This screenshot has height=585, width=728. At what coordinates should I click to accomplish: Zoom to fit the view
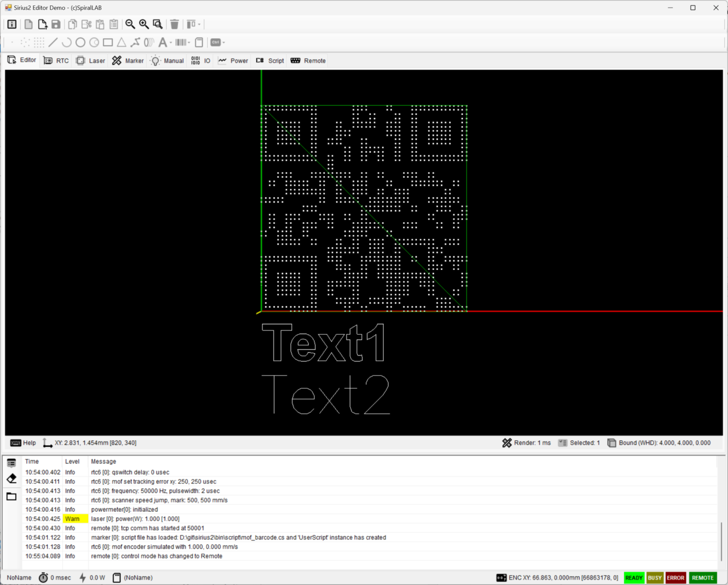(158, 24)
